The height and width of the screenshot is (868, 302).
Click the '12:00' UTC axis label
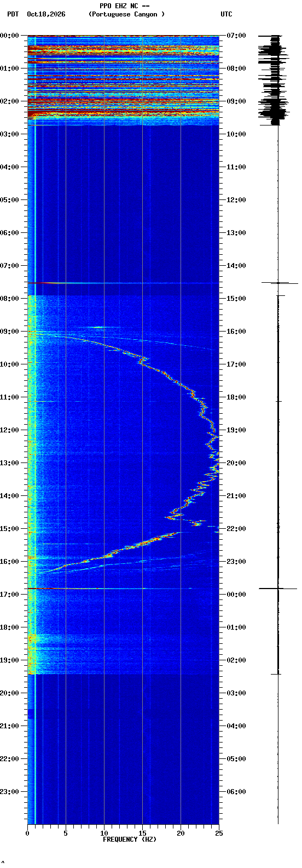pos(236,200)
